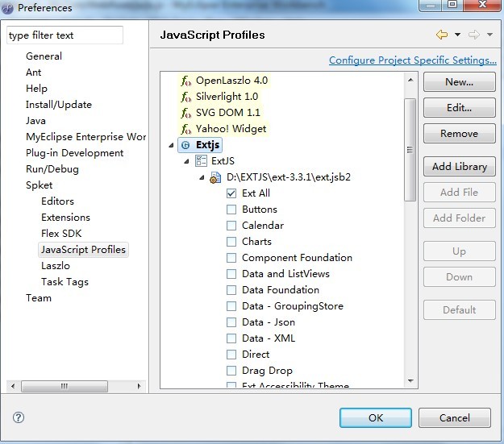Focus the type filter text field

point(65,35)
